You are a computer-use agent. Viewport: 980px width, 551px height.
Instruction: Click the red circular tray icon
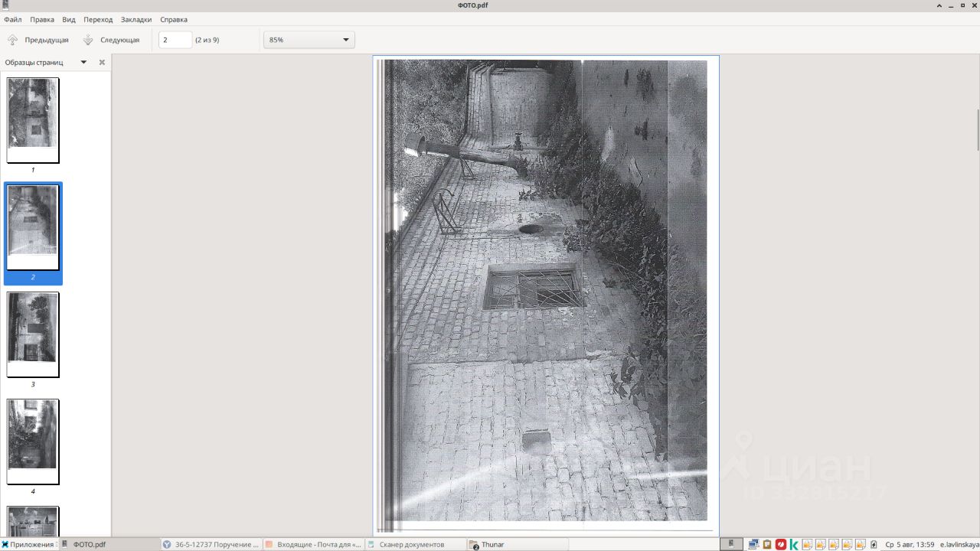click(781, 545)
